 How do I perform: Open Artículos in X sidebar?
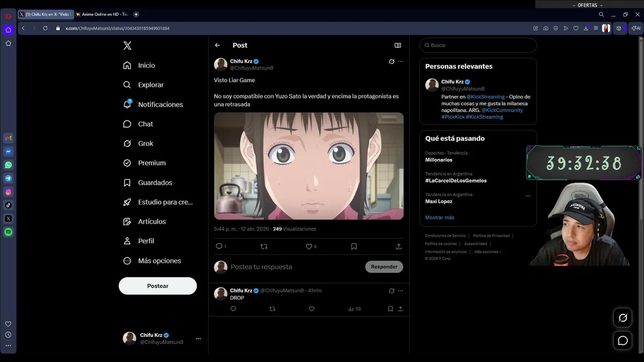[144, 222]
